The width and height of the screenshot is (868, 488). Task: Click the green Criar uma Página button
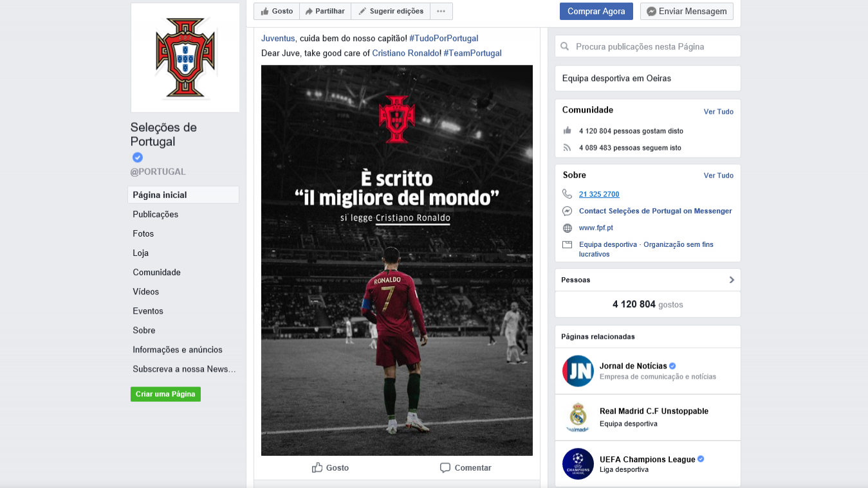[x=165, y=394]
